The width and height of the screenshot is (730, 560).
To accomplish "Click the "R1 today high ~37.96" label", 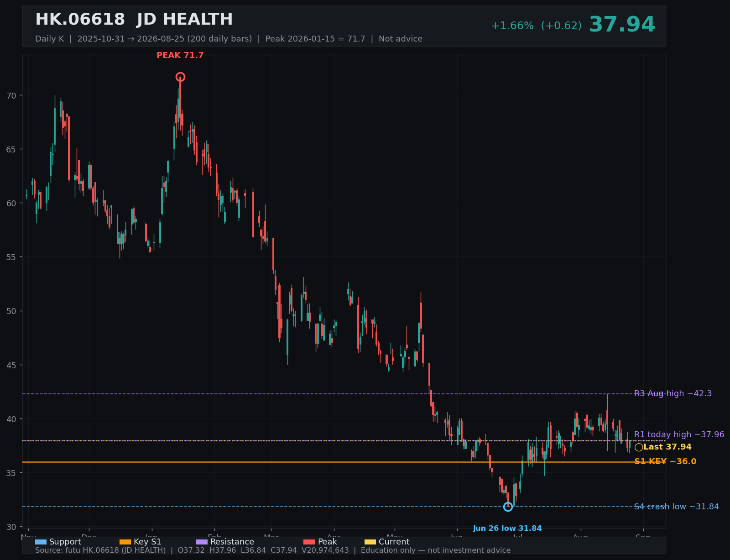I will click(679, 434).
